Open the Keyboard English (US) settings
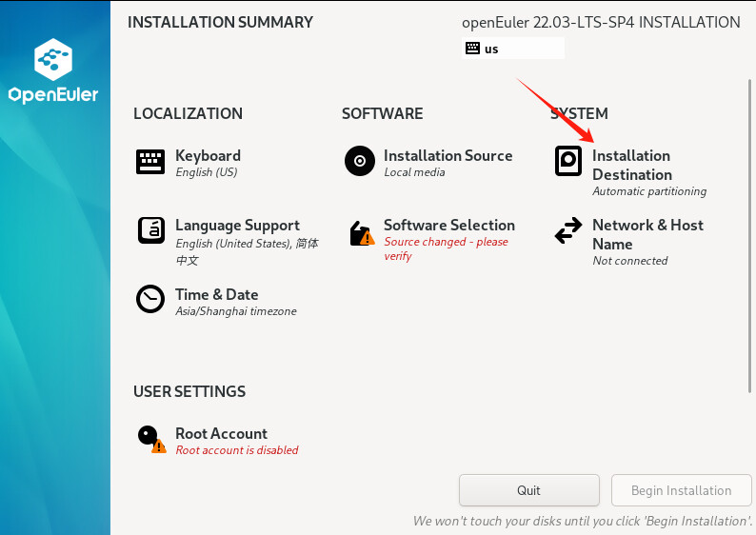756x535 pixels. [x=208, y=163]
